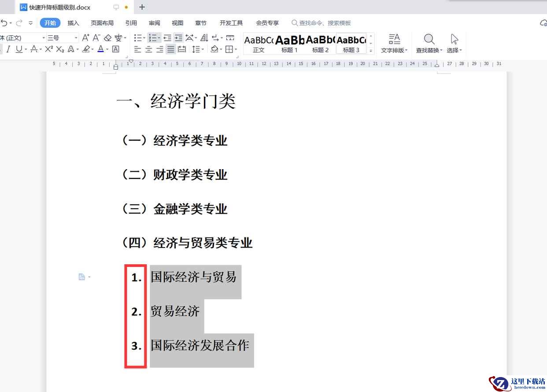
Task: Toggle underline formatting
Action: coord(19,49)
